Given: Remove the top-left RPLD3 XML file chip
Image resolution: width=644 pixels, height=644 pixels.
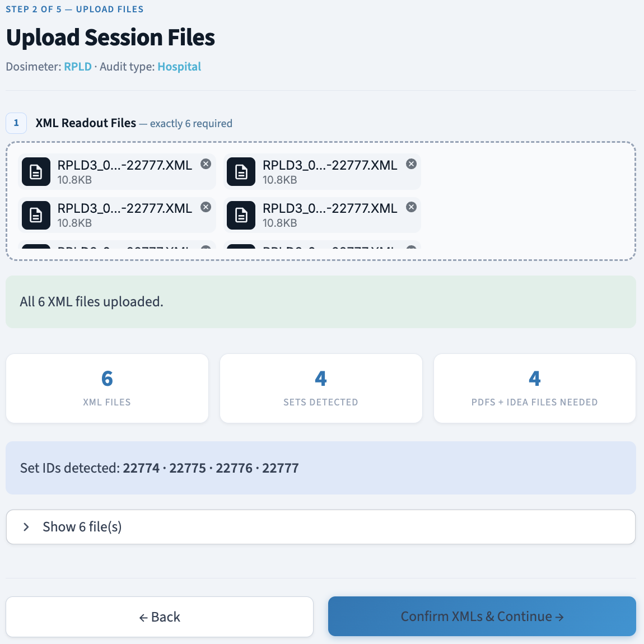Looking at the screenshot, I should point(206,164).
